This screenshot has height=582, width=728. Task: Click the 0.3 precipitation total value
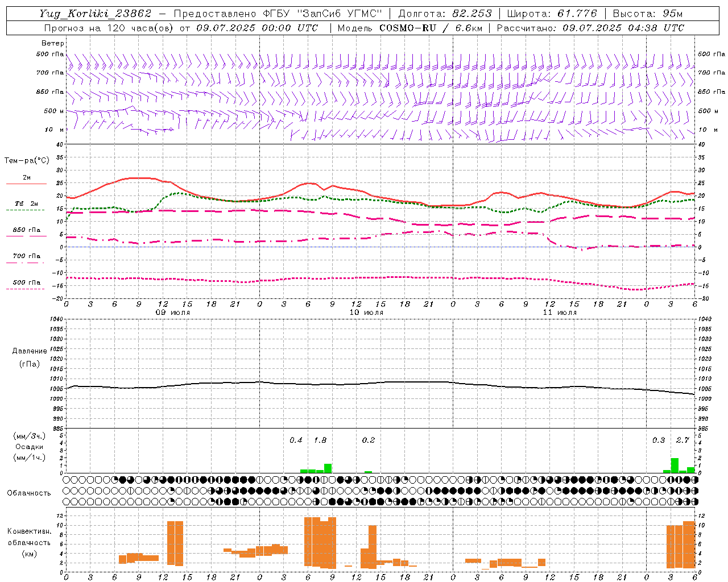(659, 440)
